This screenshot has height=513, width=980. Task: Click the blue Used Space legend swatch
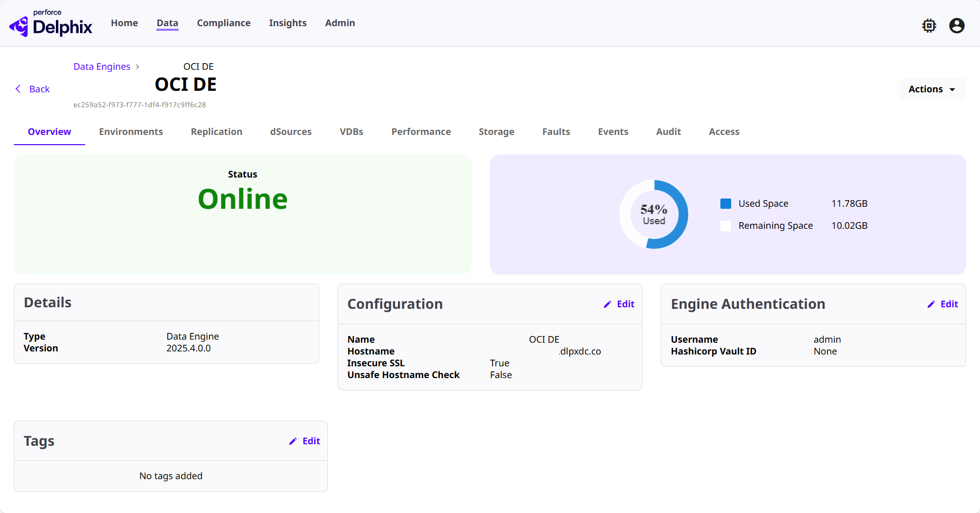tap(726, 204)
